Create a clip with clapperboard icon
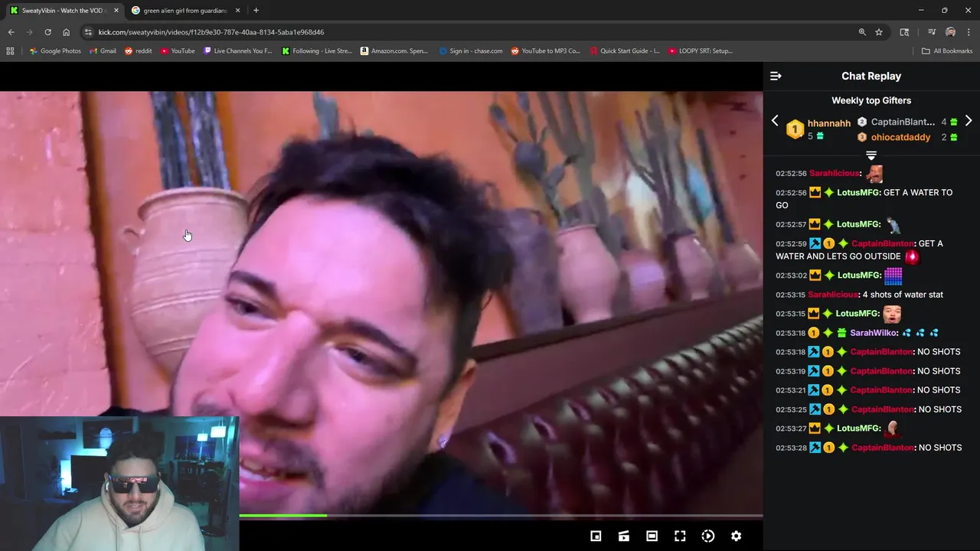The image size is (980, 551). [x=624, y=536]
